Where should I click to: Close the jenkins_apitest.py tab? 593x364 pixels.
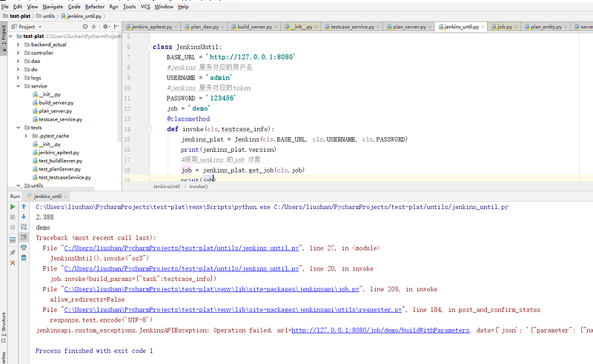point(176,27)
